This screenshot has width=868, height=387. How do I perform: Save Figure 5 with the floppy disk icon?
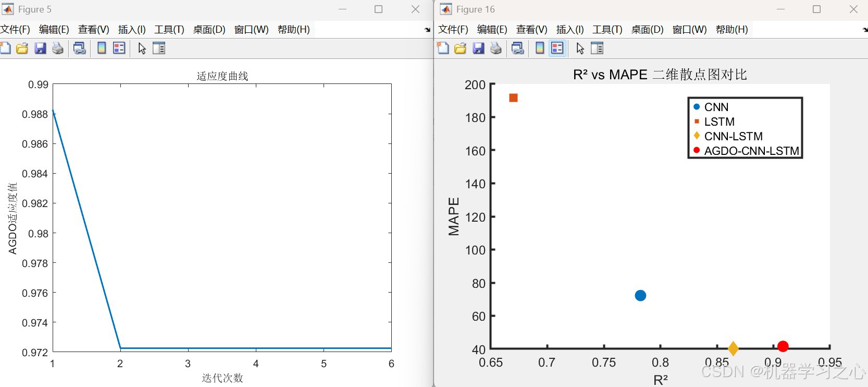(x=40, y=49)
